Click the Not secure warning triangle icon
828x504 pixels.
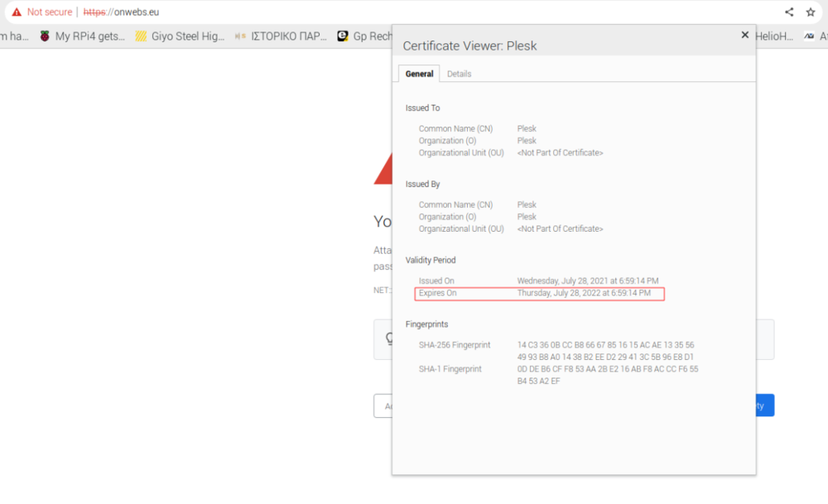pyautogui.click(x=17, y=12)
